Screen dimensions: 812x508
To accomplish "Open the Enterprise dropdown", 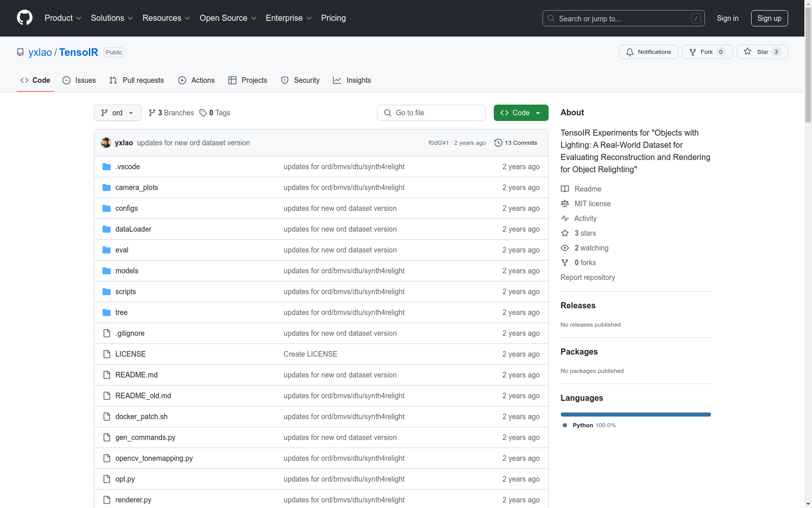I will [289, 18].
